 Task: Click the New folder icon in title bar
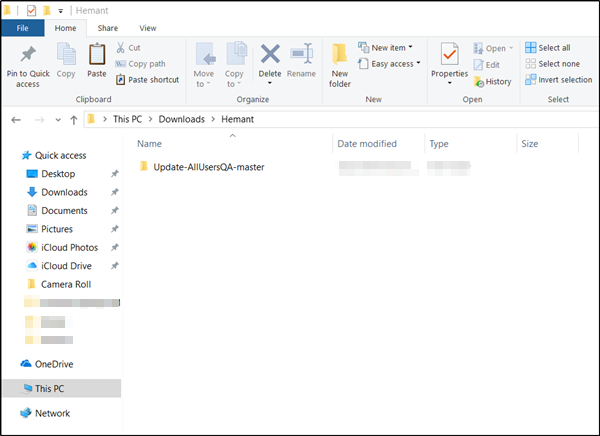click(47, 10)
